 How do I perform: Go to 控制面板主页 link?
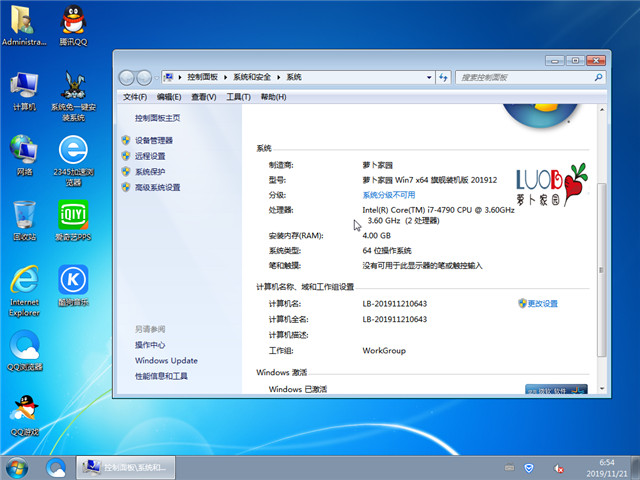pos(158,118)
